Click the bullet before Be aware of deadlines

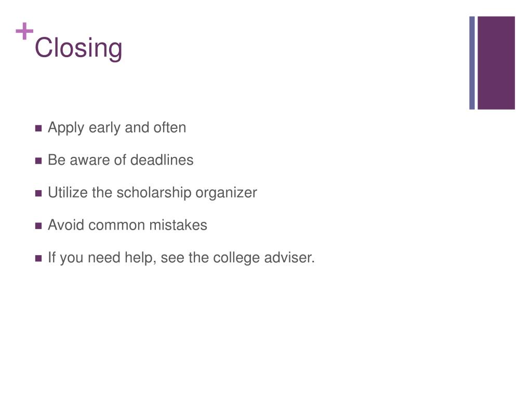tap(38, 161)
